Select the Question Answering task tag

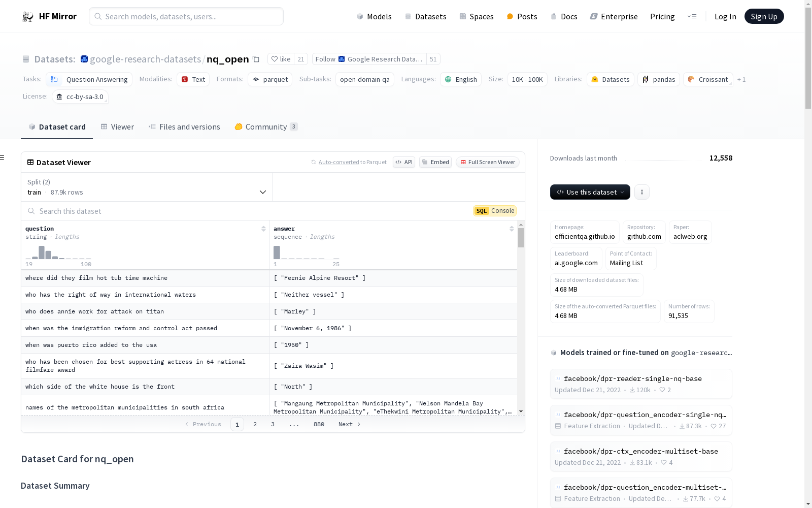(x=89, y=79)
